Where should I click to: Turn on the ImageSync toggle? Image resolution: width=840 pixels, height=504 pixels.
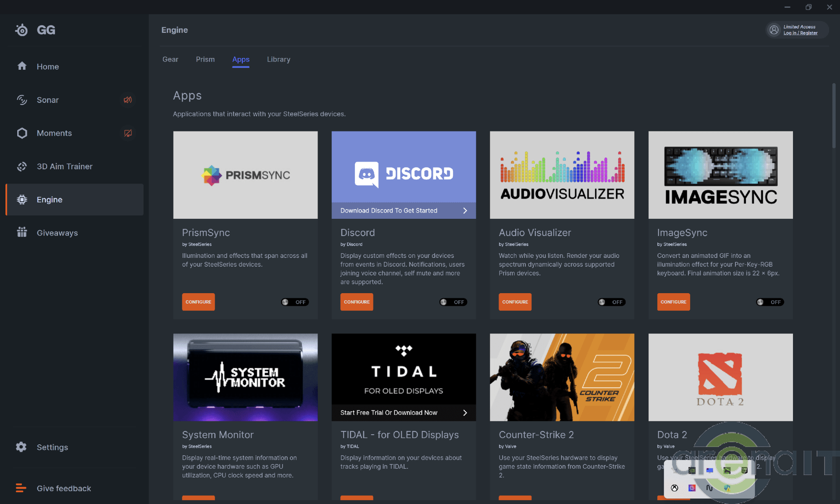click(x=770, y=302)
